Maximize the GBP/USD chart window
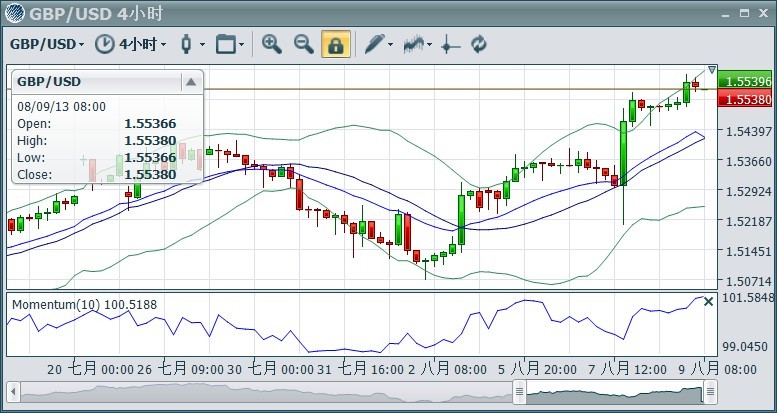 [744, 13]
